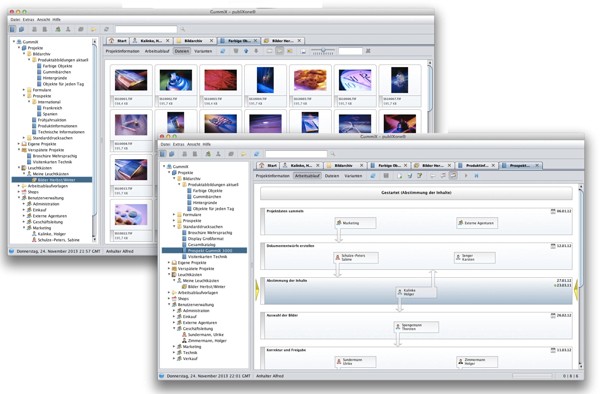Collapse the Geschäftsleitung group in front tree
This screenshot has width=600, height=394.
[174, 329]
